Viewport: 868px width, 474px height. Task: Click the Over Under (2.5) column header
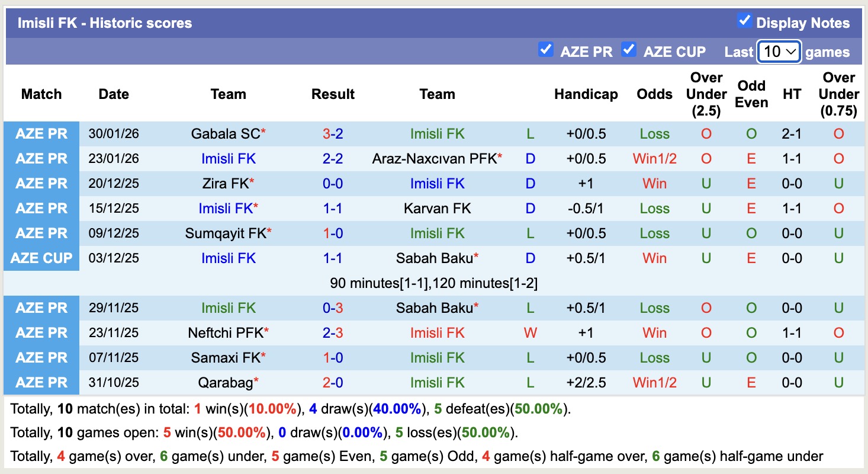click(706, 94)
